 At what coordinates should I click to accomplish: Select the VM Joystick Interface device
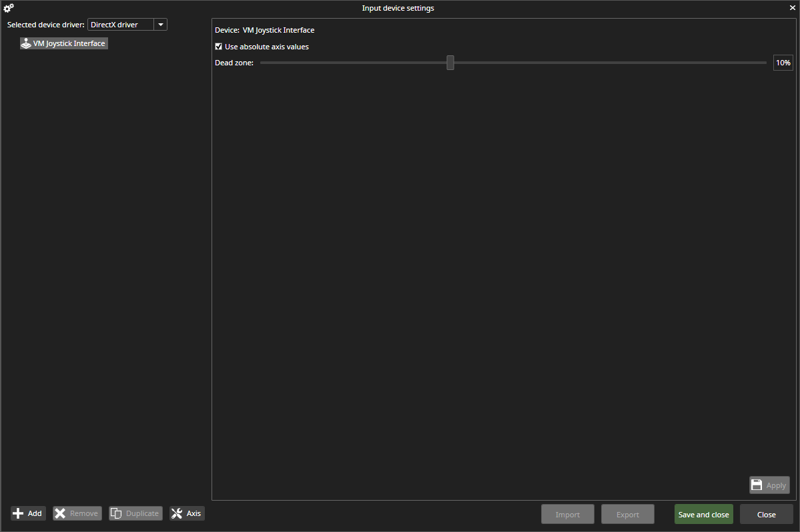pyautogui.click(x=64, y=43)
